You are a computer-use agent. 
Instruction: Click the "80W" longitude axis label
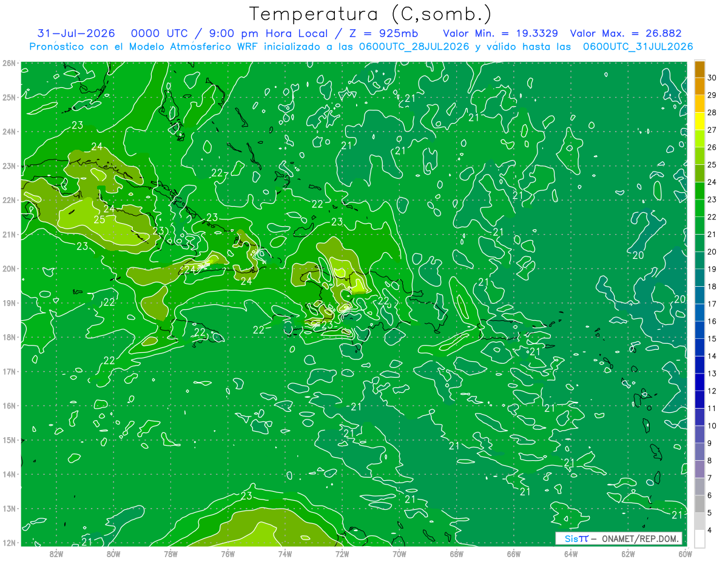coord(113,554)
